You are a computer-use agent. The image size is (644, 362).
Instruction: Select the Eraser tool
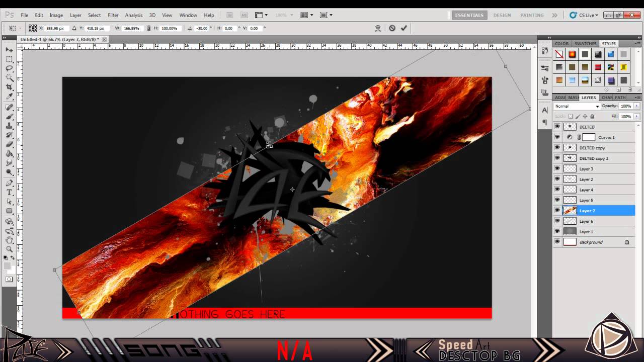9,144
